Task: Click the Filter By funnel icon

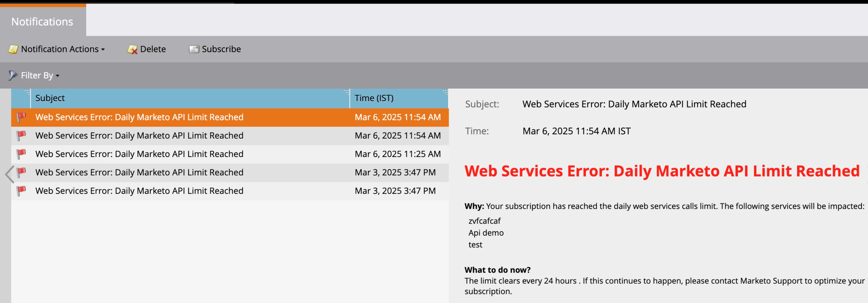Action: click(x=12, y=75)
